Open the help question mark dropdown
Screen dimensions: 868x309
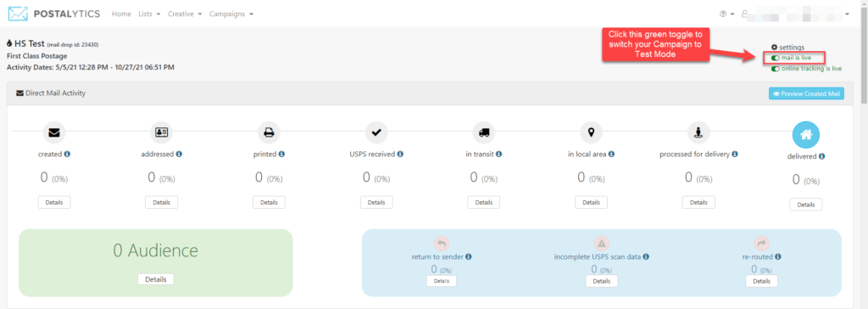click(726, 14)
